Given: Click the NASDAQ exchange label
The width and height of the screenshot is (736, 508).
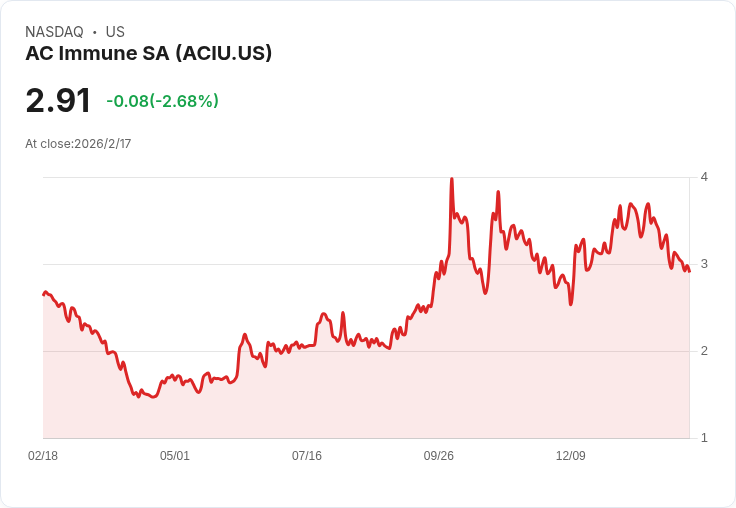Looking at the screenshot, I should (x=54, y=32).
